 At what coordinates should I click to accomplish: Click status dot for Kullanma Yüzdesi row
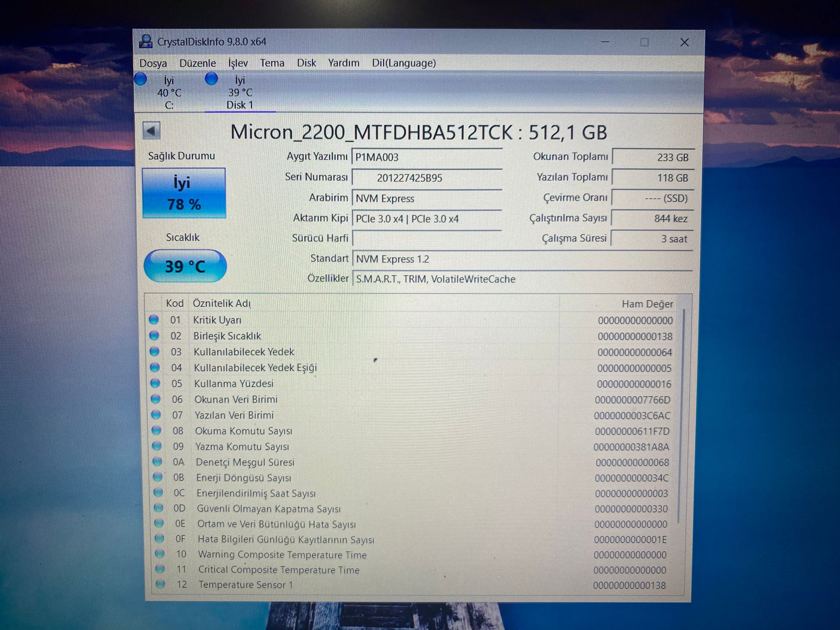(155, 383)
